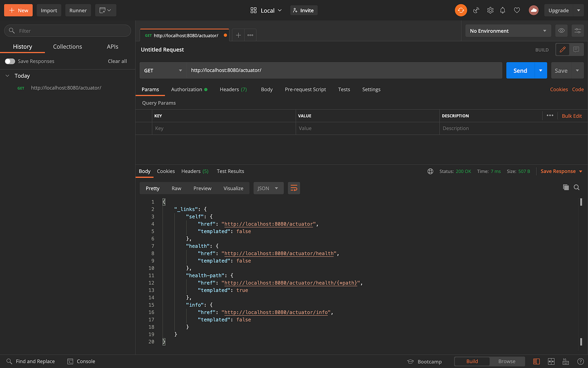Search within the response body
The width and height of the screenshot is (588, 368).
[x=577, y=188]
